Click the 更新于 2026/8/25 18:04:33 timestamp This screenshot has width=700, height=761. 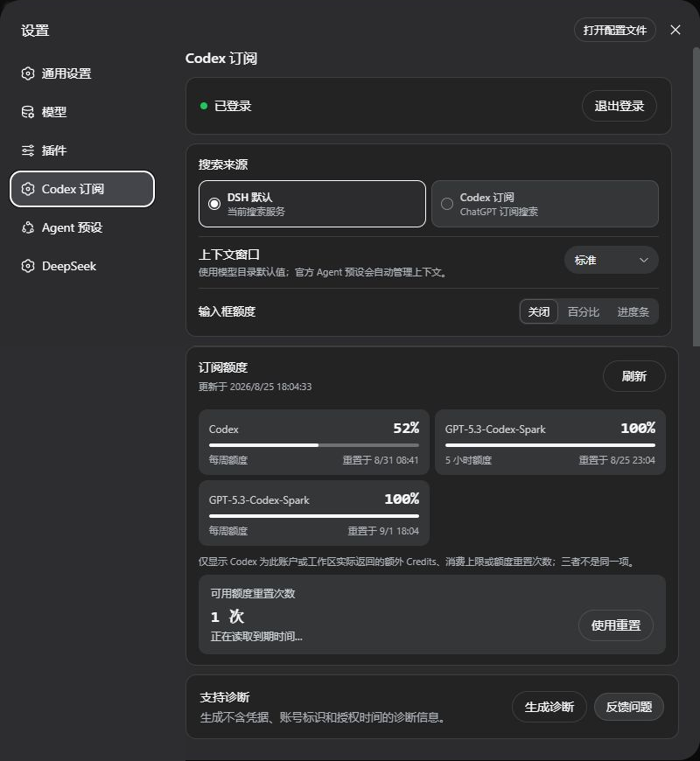[255, 387]
